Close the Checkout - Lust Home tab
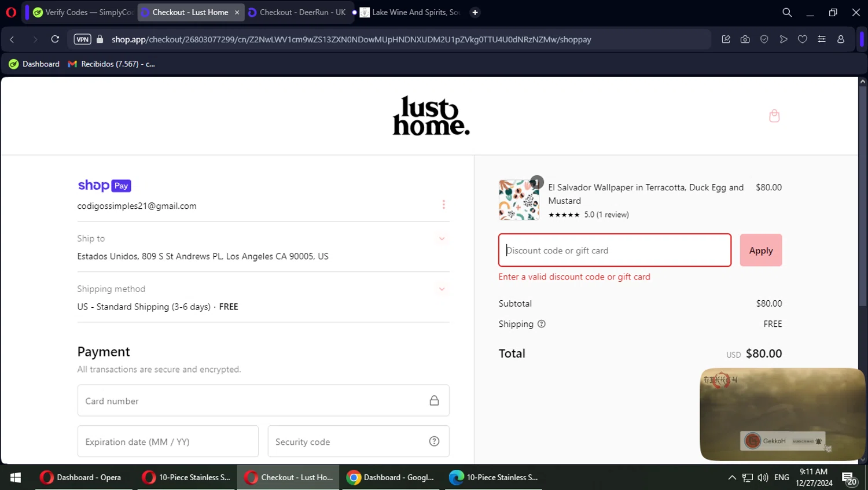Image resolution: width=868 pixels, height=490 pixels. (x=237, y=12)
